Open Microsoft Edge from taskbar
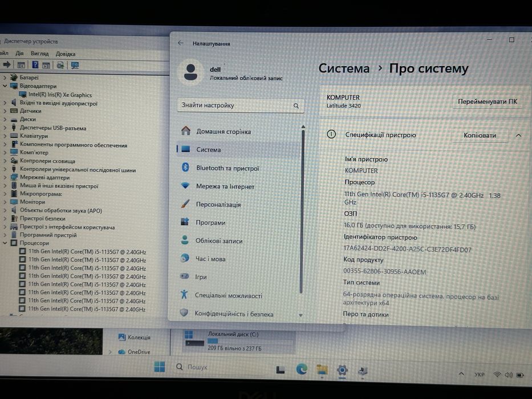Screen dimensions: 532x399 pyautogui.click(x=301, y=369)
